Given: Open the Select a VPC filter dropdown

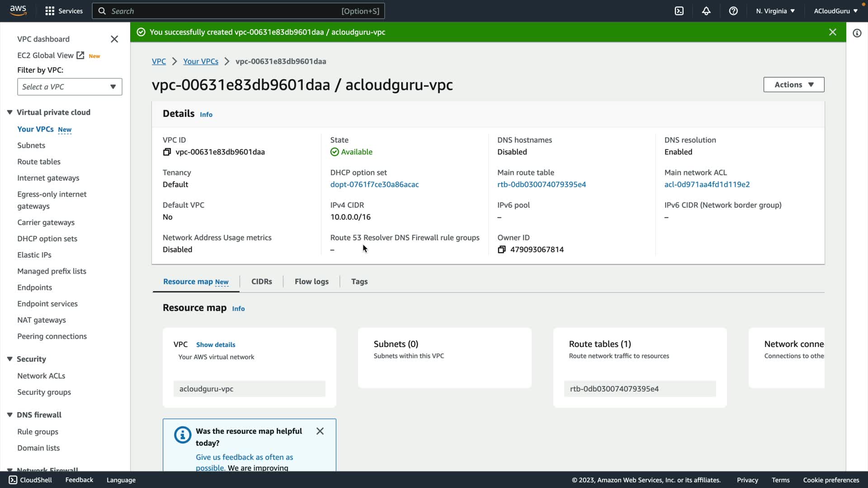Looking at the screenshot, I should click(x=70, y=87).
